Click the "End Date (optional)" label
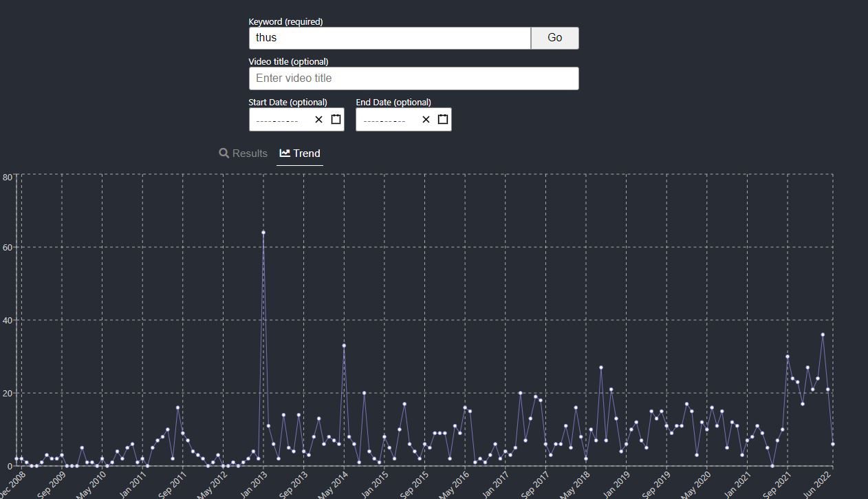This screenshot has width=868, height=499. tap(393, 102)
